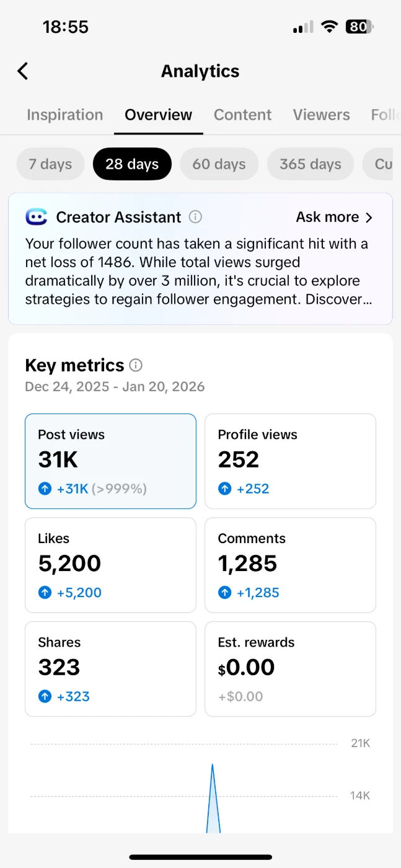Tap the Wi-Fi status icon
Viewport: 401px width, 868px height.
click(330, 27)
